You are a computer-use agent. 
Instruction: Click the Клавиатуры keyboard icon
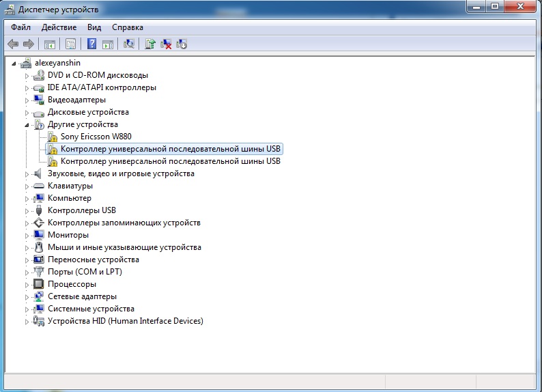tap(39, 186)
